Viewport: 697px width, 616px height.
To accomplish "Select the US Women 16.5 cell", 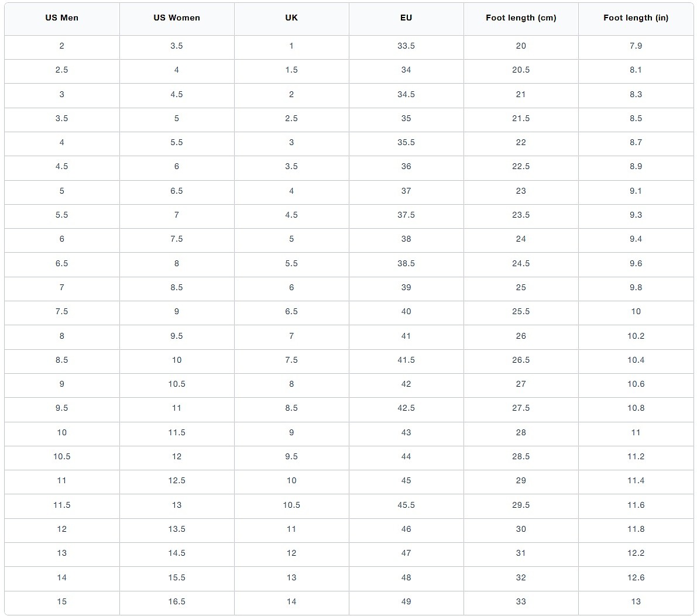I will pos(177,602).
